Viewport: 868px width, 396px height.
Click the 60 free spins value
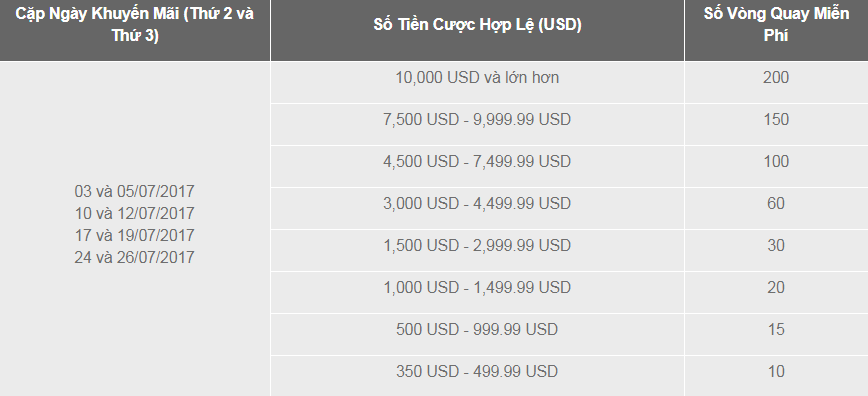pos(776,204)
